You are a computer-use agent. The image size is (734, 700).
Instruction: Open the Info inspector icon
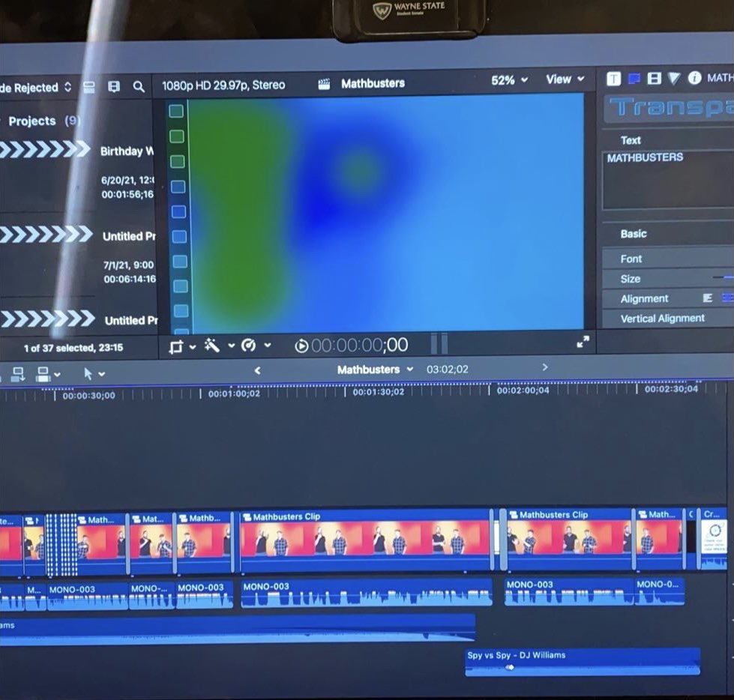tap(695, 78)
